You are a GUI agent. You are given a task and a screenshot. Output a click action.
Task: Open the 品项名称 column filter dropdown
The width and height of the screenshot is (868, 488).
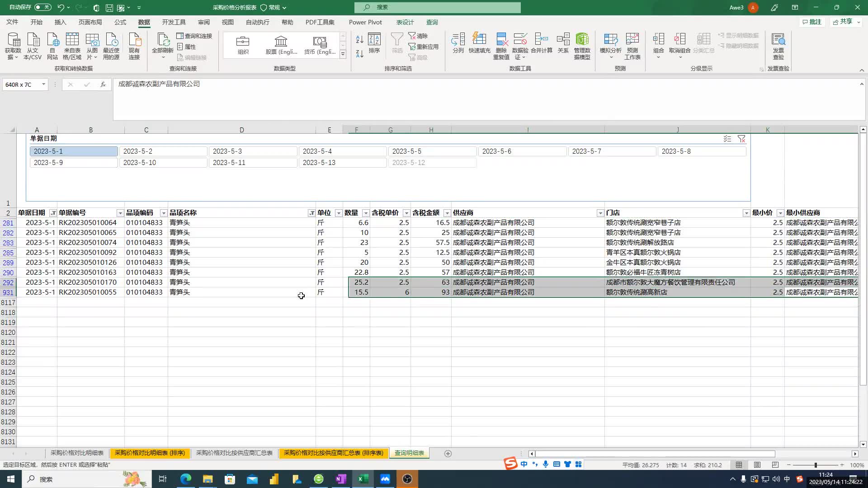(x=311, y=213)
